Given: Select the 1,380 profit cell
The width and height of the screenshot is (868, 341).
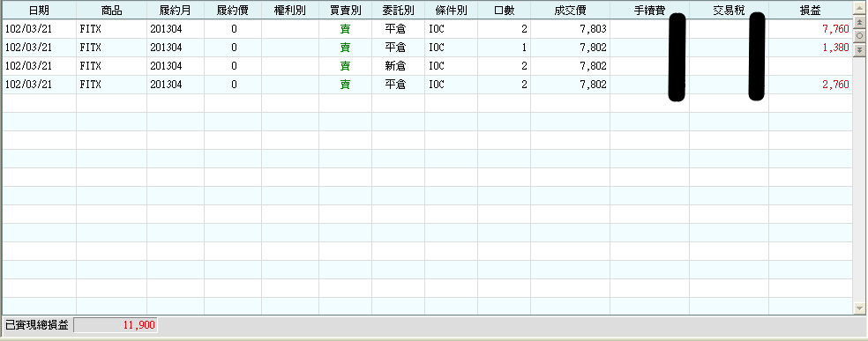Looking at the screenshot, I should (x=811, y=48).
